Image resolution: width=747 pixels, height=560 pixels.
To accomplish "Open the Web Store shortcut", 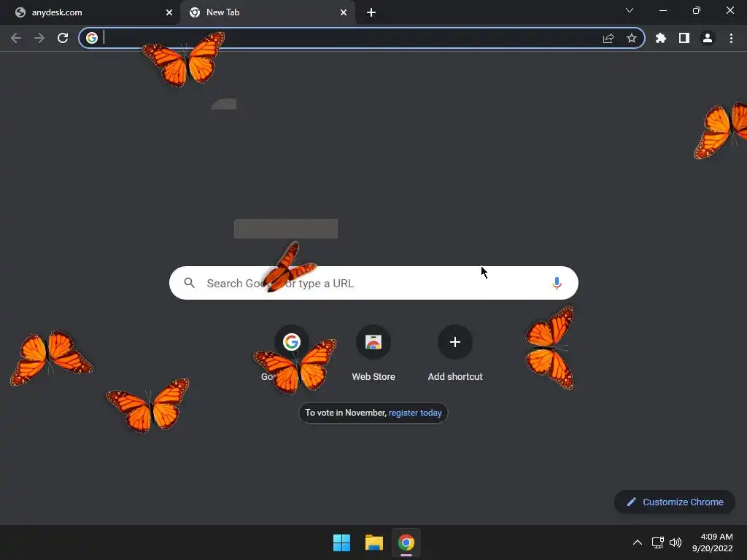I will (x=373, y=353).
